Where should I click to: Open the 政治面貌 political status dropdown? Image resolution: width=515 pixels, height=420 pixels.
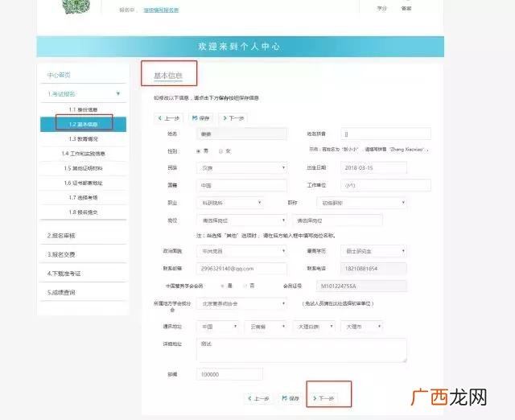click(x=241, y=251)
